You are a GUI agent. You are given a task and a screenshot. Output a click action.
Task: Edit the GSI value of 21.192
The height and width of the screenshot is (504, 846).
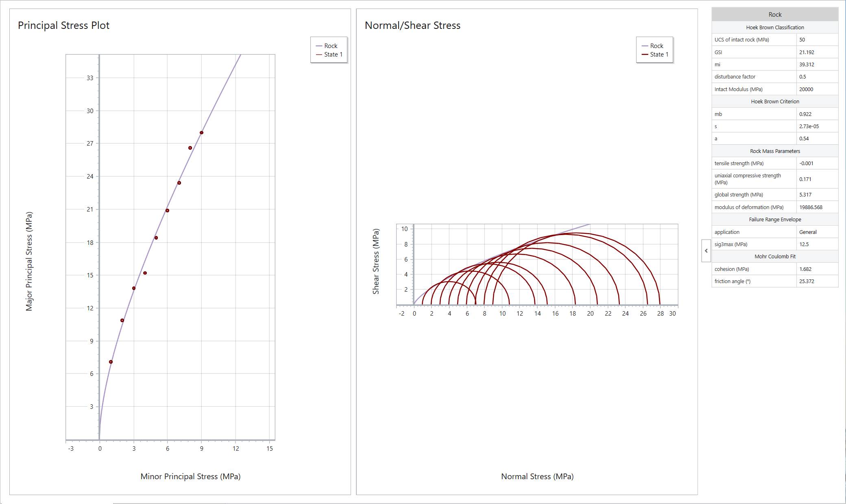pyautogui.click(x=807, y=52)
